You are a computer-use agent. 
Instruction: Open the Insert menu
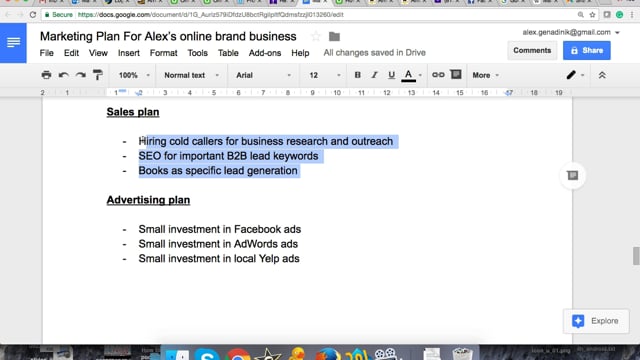coord(129,53)
